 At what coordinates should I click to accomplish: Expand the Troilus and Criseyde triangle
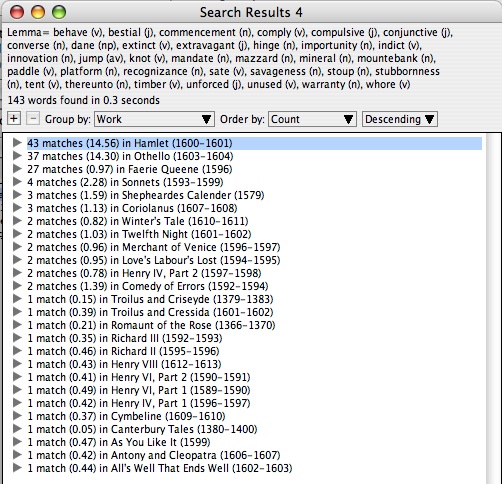pos(17,299)
